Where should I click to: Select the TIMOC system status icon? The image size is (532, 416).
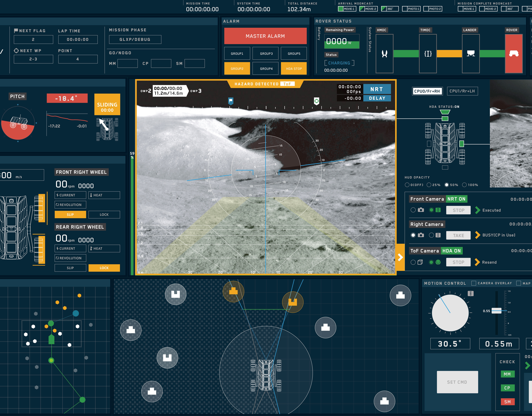pyautogui.click(x=428, y=54)
